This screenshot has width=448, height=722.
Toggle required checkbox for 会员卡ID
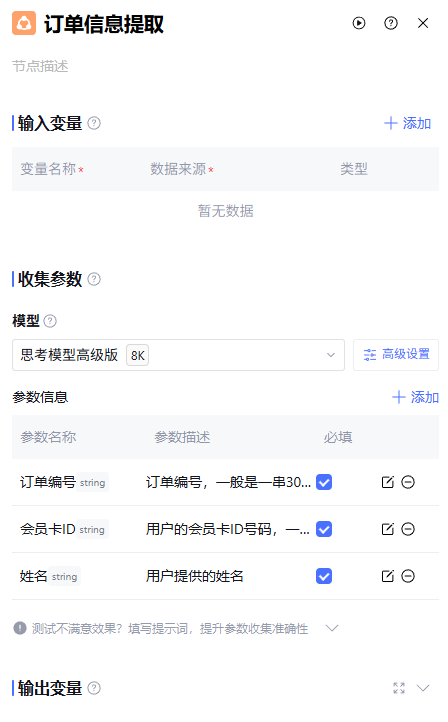tap(324, 529)
